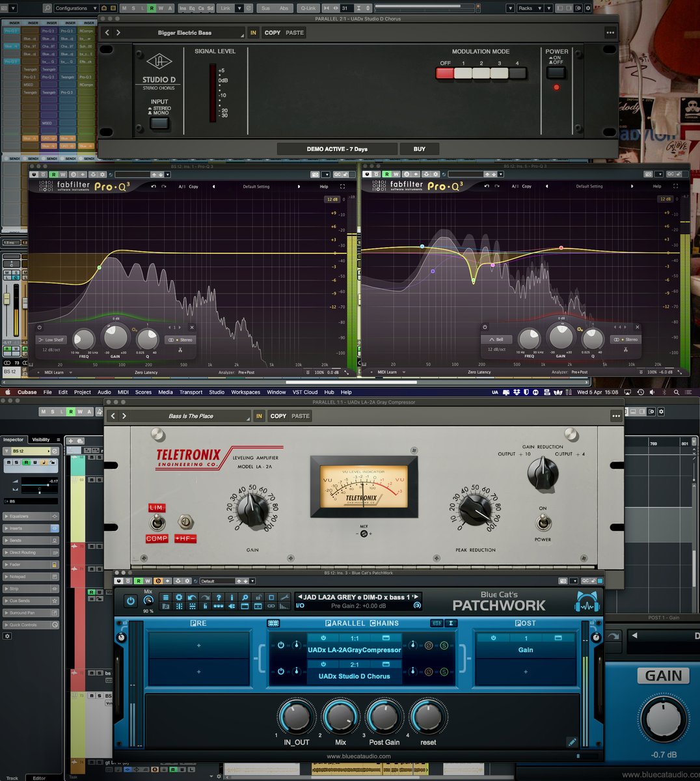Open the MIDI menu
Viewport: 700px width, 781px height.
click(123, 392)
